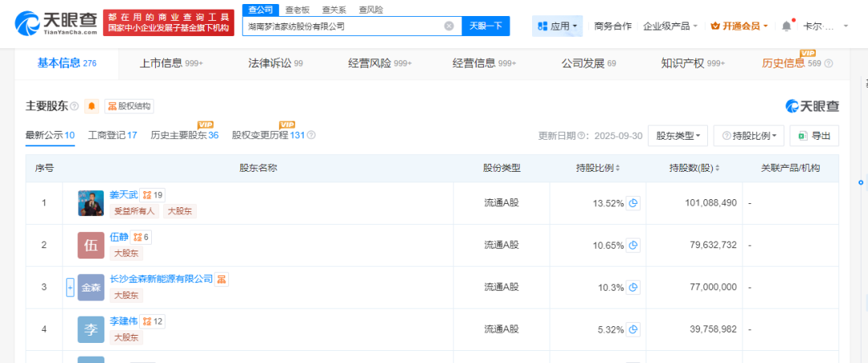
Task: Click the help icon after 股权变更历程 131
Action: tap(311, 135)
